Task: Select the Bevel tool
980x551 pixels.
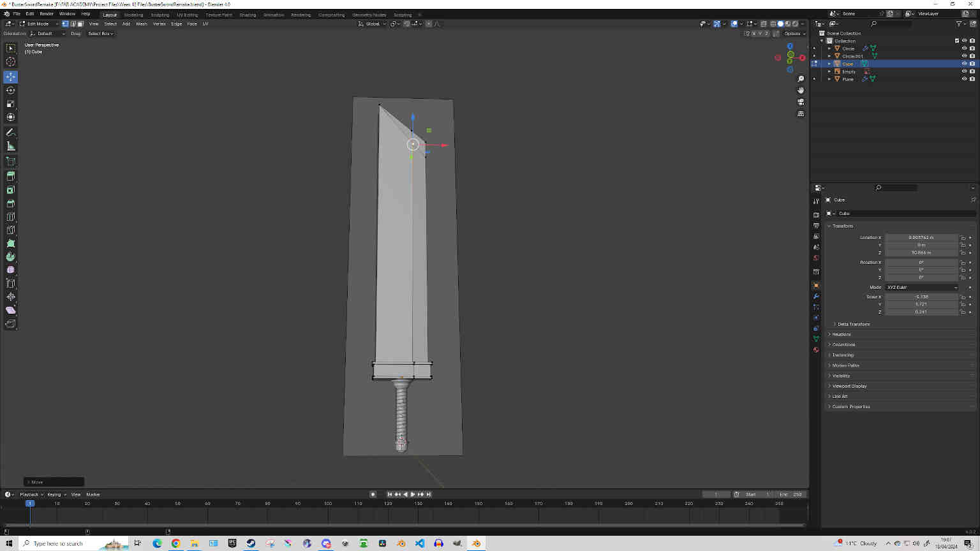Action: point(10,203)
